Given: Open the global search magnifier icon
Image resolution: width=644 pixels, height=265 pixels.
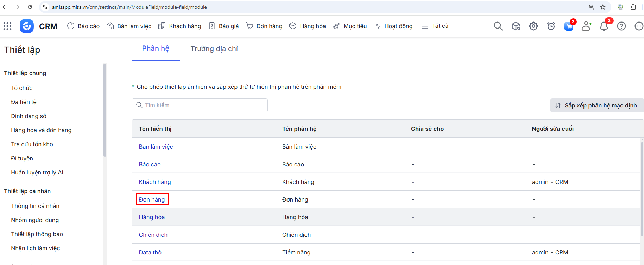Looking at the screenshot, I should pos(498,26).
